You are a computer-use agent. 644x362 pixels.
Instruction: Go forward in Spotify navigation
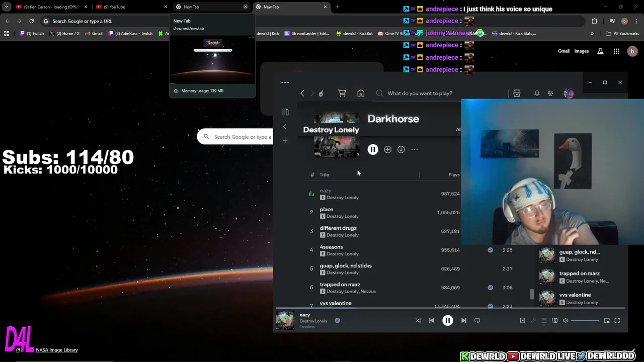click(x=312, y=93)
